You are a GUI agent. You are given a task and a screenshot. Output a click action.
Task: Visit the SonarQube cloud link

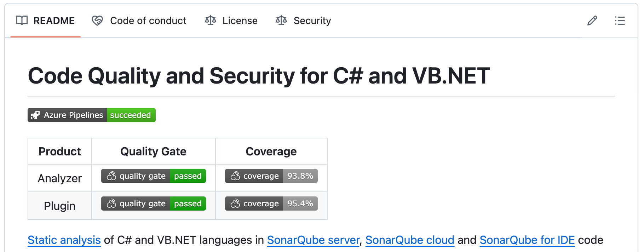pos(409,240)
